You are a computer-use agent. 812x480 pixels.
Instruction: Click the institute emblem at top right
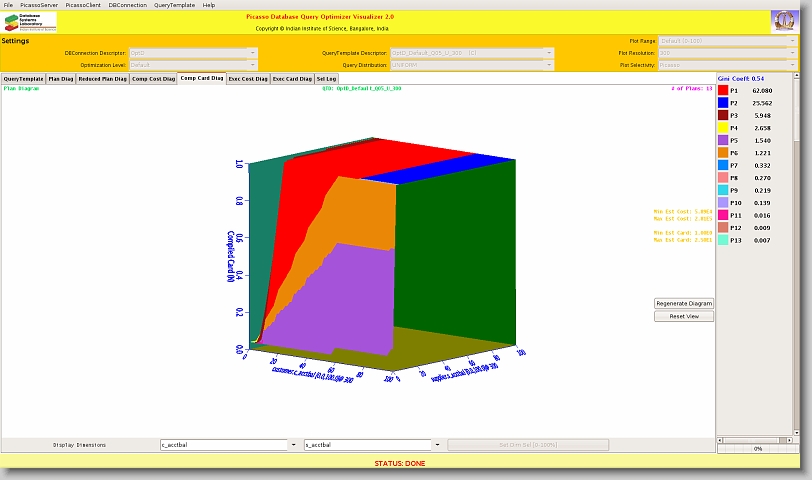pos(785,22)
